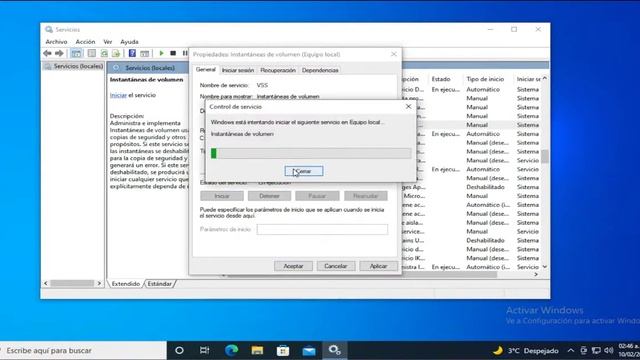Toggle the console tree toolbar icon
The width and height of the screenshot is (640, 360).
pyautogui.click(x=76, y=53)
